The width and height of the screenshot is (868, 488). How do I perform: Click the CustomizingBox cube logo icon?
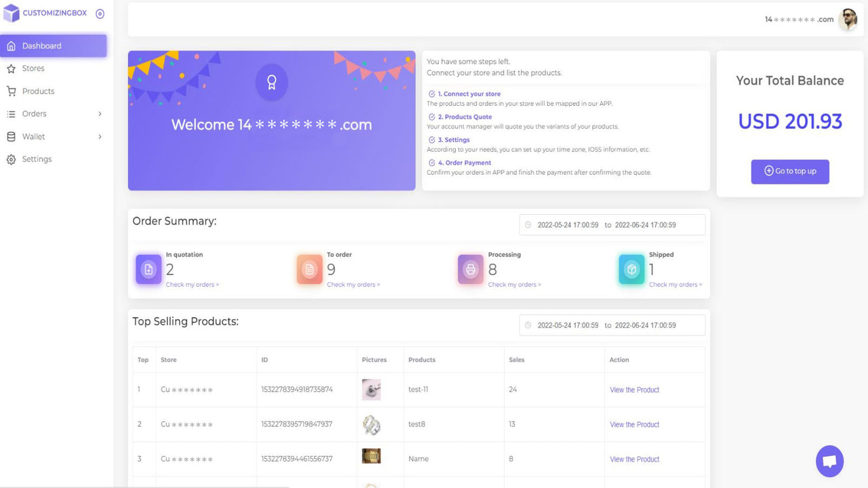[11, 13]
